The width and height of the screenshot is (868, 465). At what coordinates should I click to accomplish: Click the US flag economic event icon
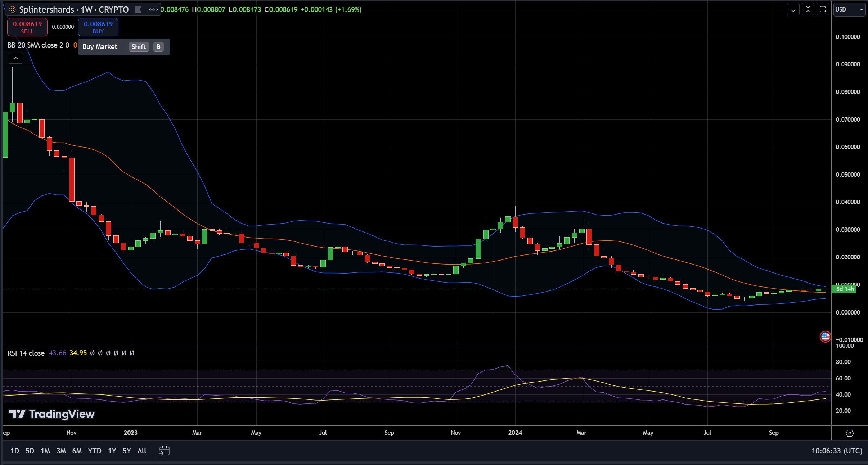coord(825,337)
